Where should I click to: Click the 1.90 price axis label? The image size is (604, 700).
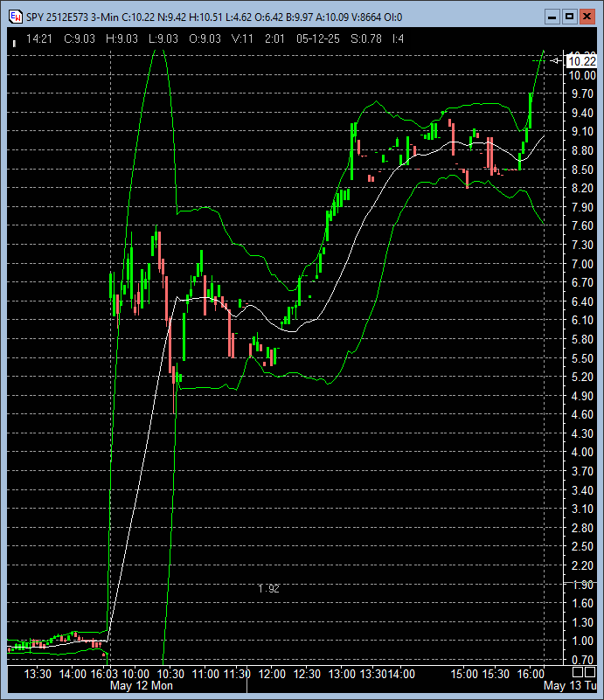click(584, 585)
